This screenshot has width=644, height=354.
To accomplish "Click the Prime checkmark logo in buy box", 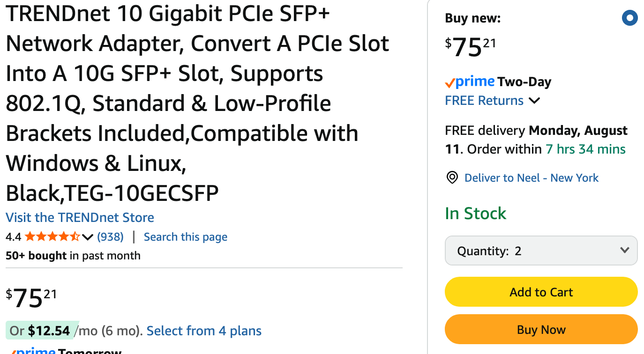I will pyautogui.click(x=470, y=82).
